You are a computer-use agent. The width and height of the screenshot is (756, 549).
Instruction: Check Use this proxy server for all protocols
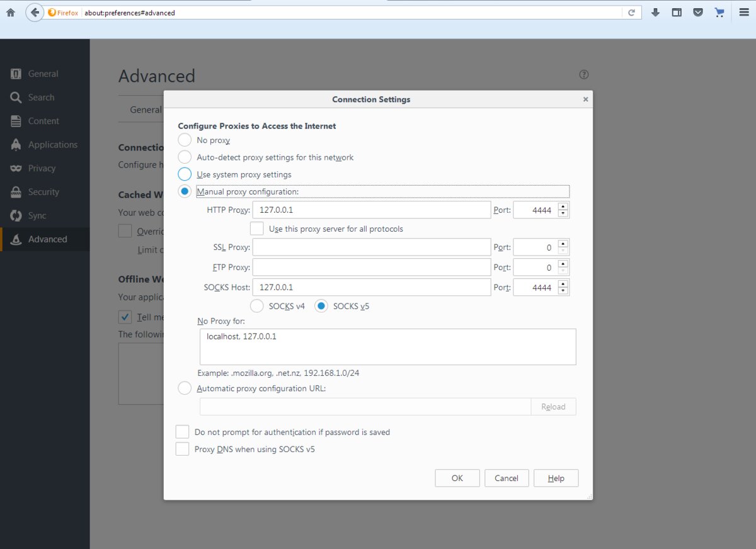[x=257, y=229]
